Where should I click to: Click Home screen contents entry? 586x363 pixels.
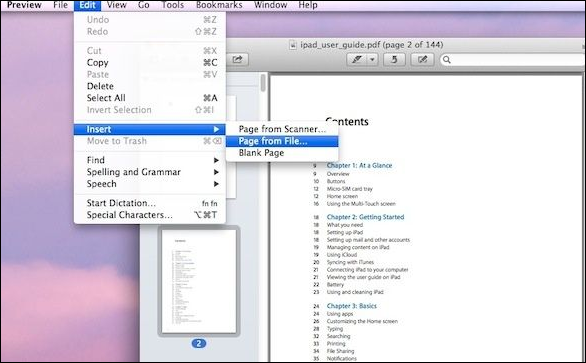coord(342,196)
